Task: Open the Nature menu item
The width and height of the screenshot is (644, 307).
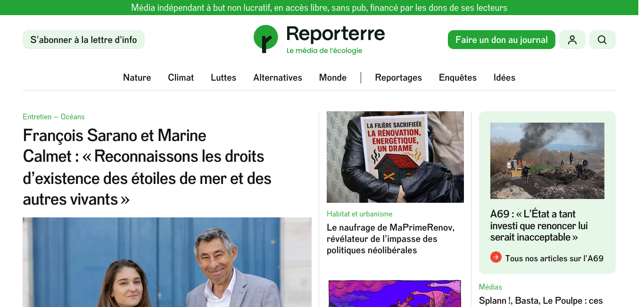Action: tap(137, 77)
